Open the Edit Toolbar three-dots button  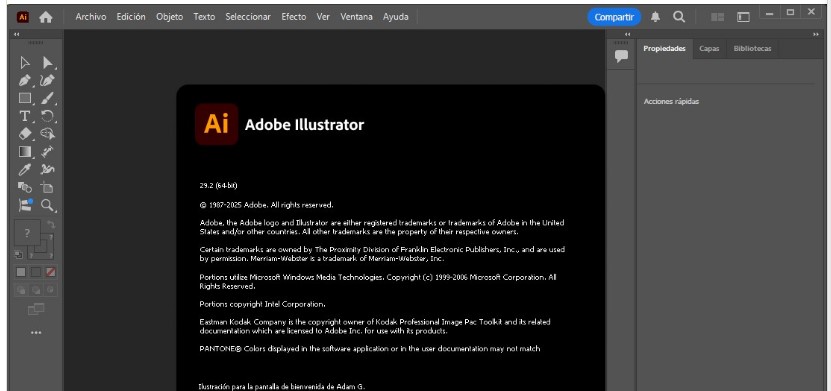(36, 333)
